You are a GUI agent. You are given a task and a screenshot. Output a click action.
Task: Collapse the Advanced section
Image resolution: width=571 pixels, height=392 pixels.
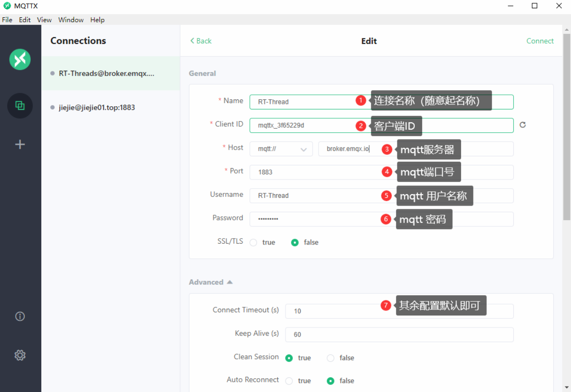211,282
